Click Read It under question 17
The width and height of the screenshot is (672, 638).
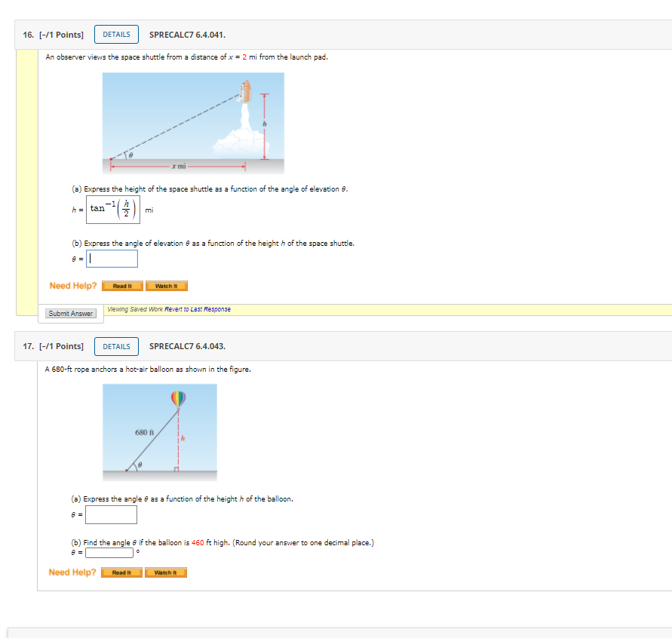click(121, 572)
